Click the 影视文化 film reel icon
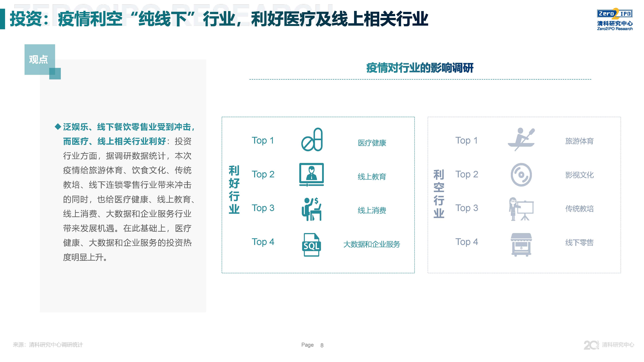 (x=522, y=175)
